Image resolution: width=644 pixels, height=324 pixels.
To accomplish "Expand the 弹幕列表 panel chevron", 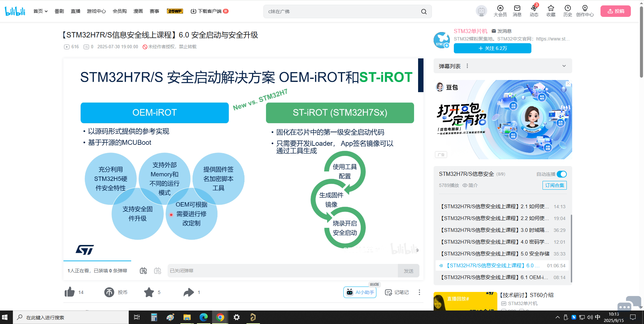I will (564, 66).
